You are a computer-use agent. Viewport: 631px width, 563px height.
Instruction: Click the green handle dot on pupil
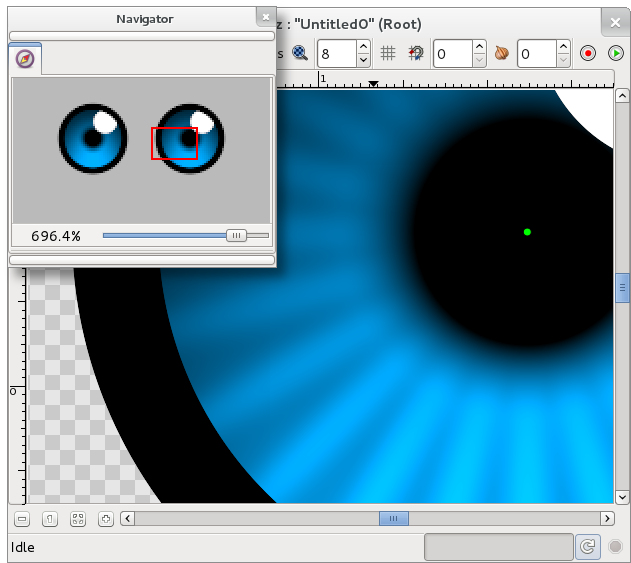point(527,232)
